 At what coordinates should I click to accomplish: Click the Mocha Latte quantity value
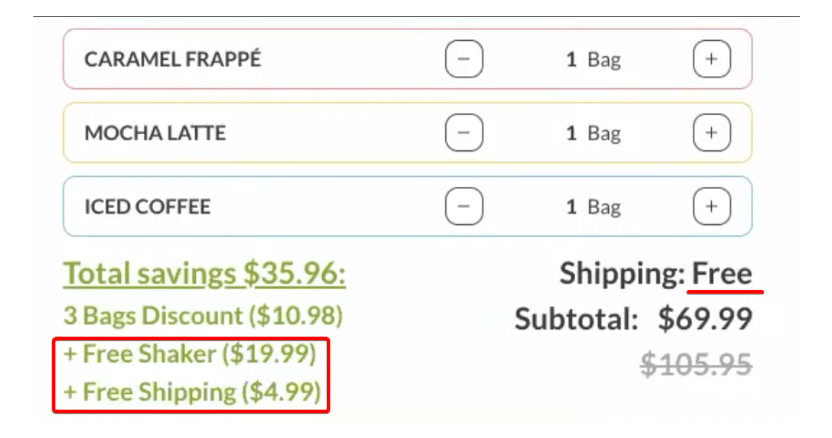coord(593,133)
